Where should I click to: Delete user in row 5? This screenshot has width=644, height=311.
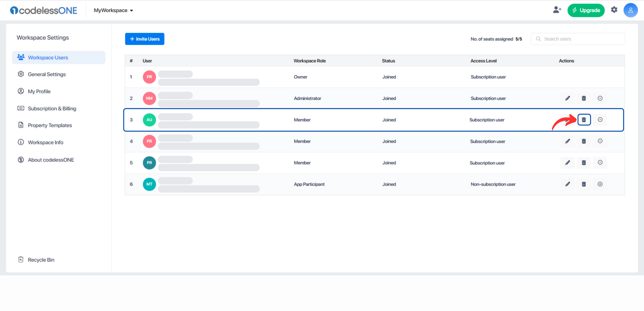click(584, 163)
